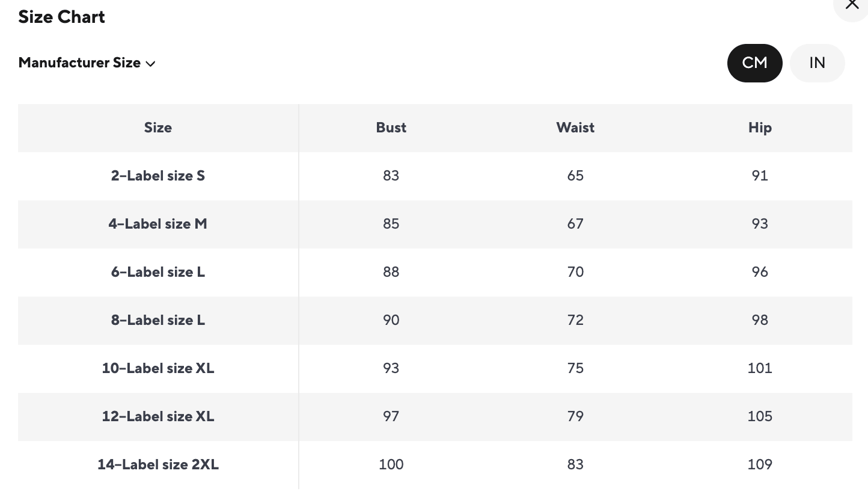The image size is (868, 497).
Task: Click the hip value 105 for size 12
Action: 760,416
